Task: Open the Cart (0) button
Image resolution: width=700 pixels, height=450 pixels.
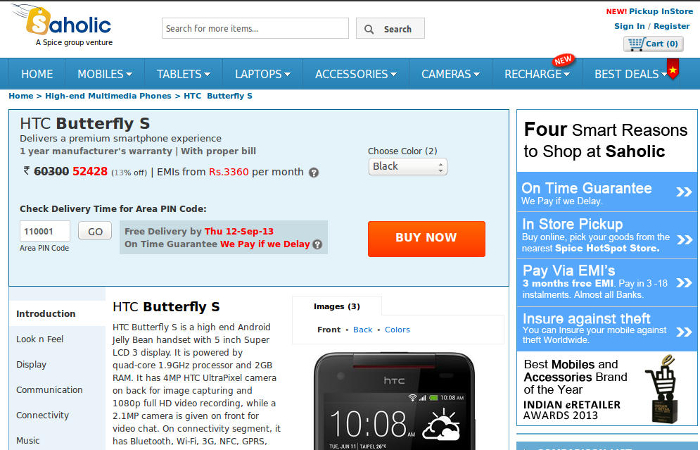Action: pyautogui.click(x=653, y=44)
